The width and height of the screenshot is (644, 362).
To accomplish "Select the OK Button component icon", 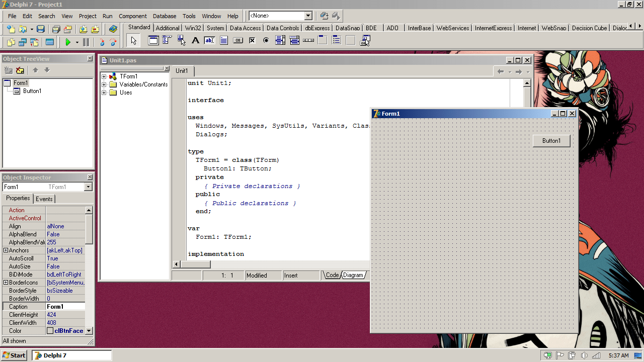I will tap(238, 40).
